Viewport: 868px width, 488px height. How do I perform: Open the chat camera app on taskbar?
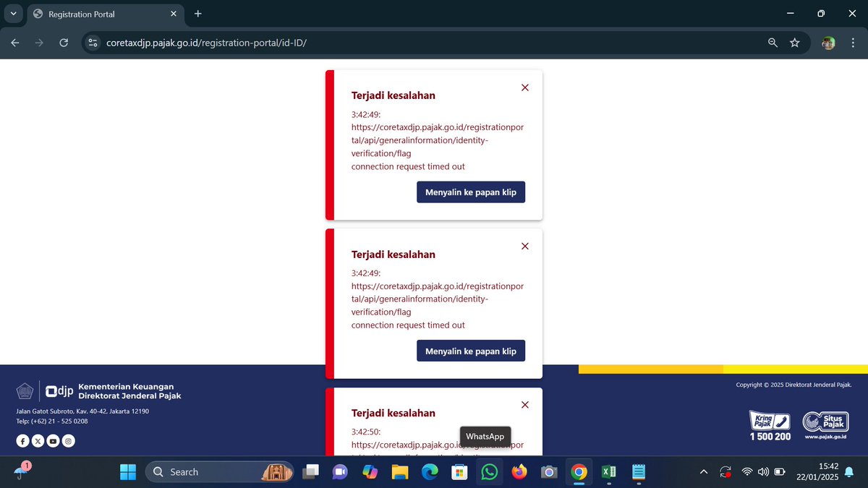click(340, 472)
